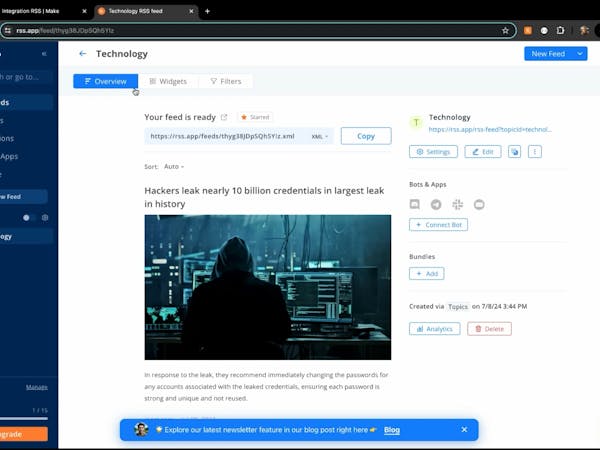Viewport: 600px width, 450px height.
Task: Switch to the Widgets tab
Action: point(168,81)
